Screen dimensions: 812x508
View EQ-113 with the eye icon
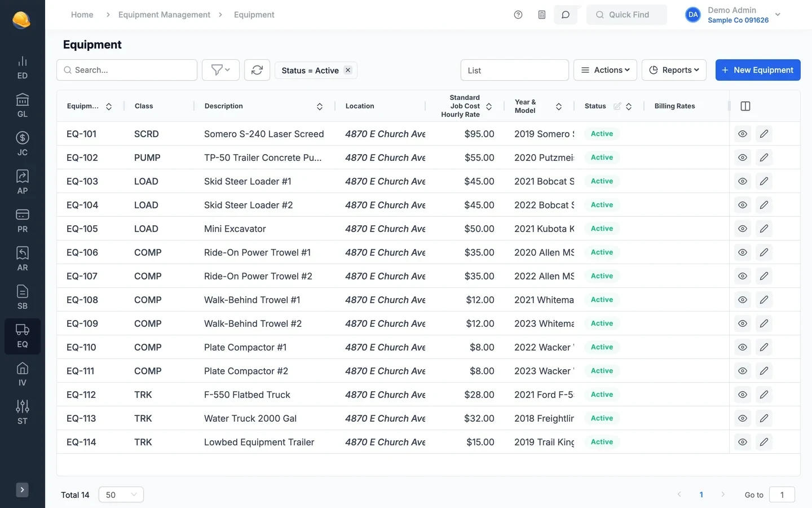pyautogui.click(x=743, y=418)
